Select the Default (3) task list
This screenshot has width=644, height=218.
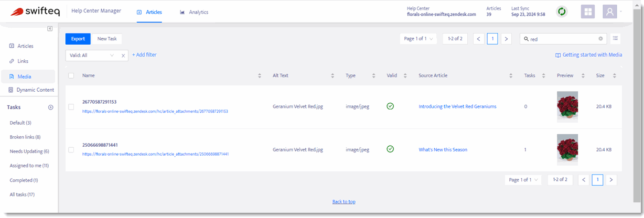[20, 123]
